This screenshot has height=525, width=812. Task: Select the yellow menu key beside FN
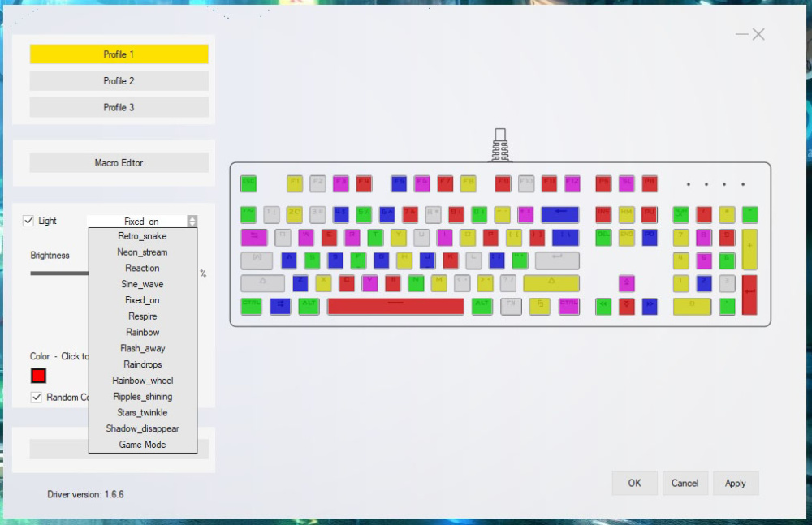click(540, 307)
